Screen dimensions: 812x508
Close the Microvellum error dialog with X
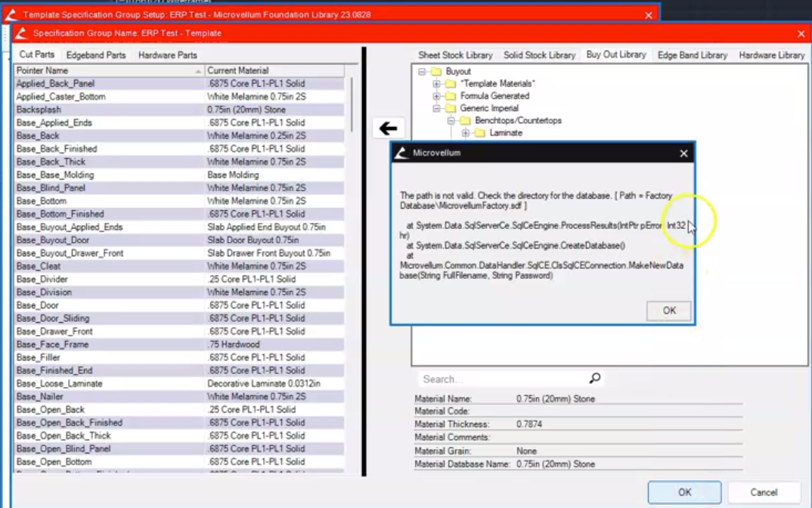pyautogui.click(x=683, y=153)
